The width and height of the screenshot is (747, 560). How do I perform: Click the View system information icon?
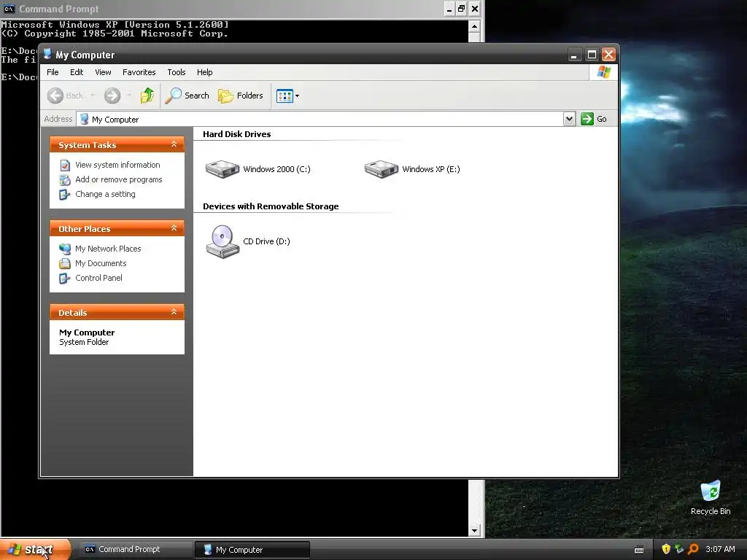pyautogui.click(x=65, y=166)
